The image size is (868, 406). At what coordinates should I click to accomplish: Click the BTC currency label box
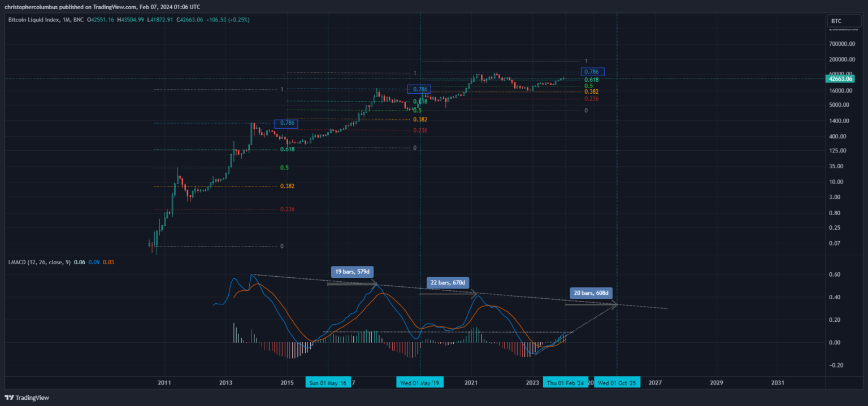coord(836,21)
